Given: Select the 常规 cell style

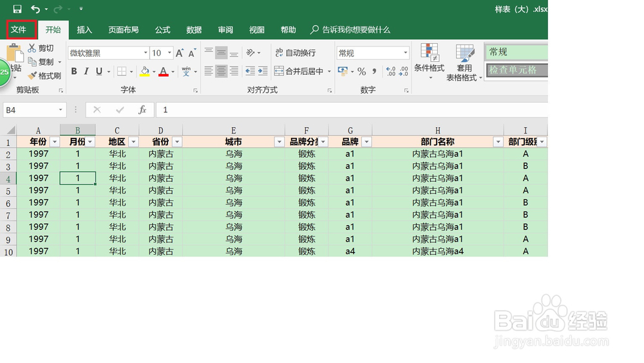Looking at the screenshot, I should pos(516,52).
